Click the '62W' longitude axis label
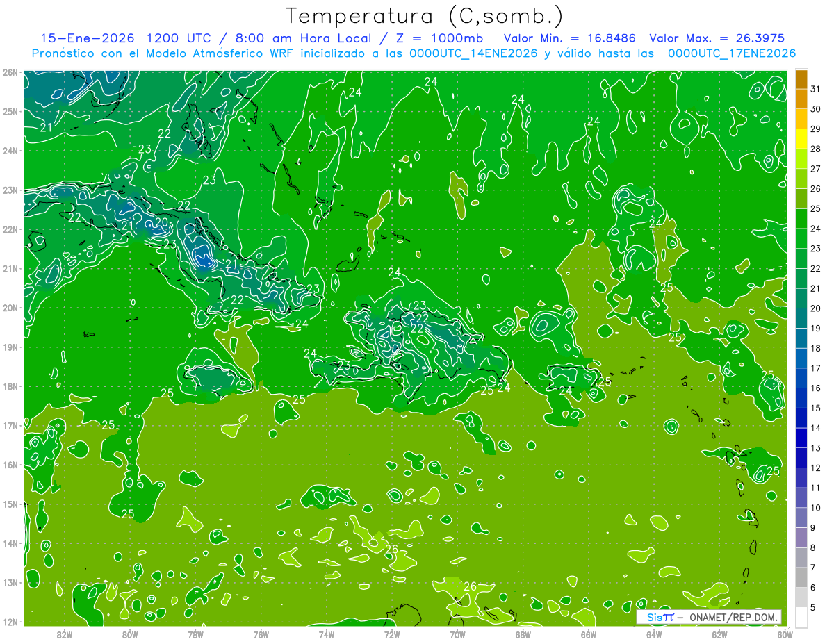This screenshot has height=644, width=834. point(719,634)
